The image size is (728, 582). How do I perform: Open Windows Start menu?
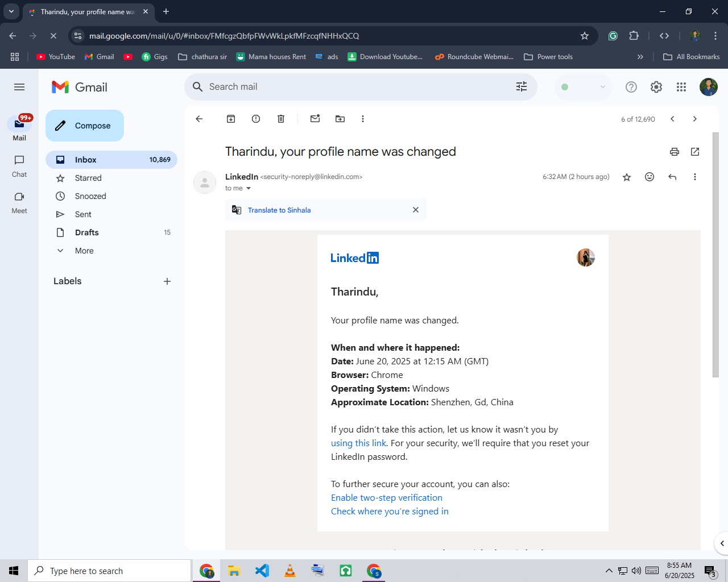tap(14, 571)
